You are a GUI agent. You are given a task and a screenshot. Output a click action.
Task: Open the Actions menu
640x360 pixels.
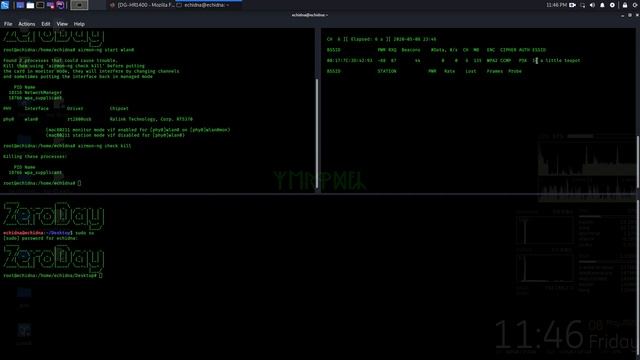(x=27, y=24)
